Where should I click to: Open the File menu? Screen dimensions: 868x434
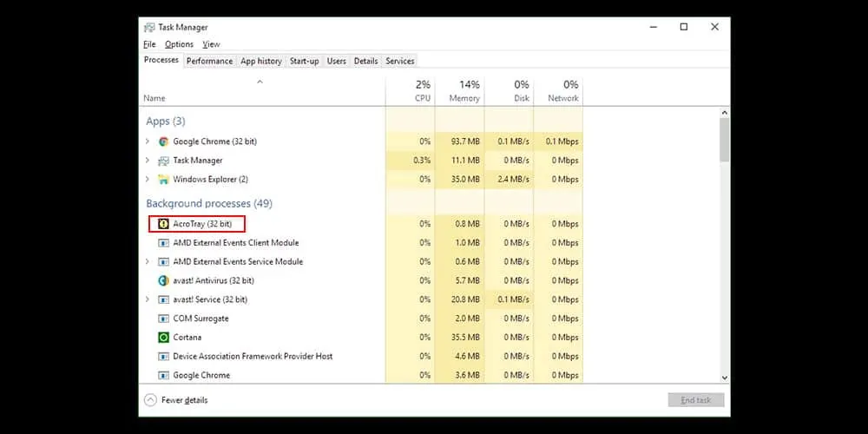tap(149, 44)
